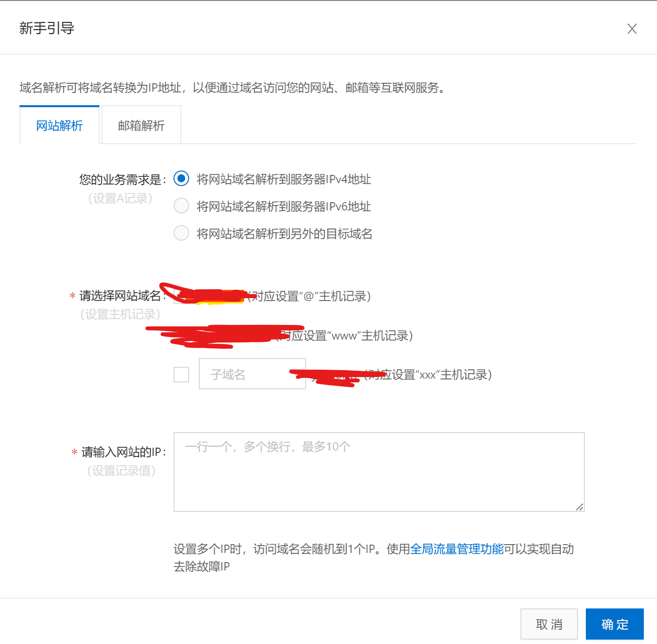Select the 网站解析 tab

[x=58, y=125]
